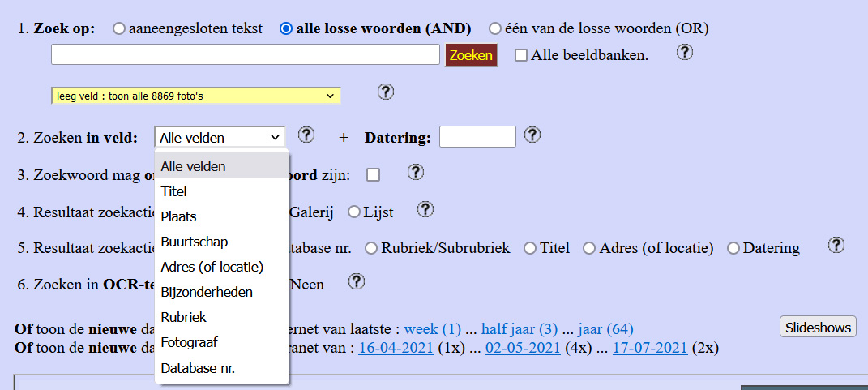The width and height of the screenshot is (868, 390).
Task: Choose Alle velden in the list
Action: pyautogui.click(x=221, y=166)
